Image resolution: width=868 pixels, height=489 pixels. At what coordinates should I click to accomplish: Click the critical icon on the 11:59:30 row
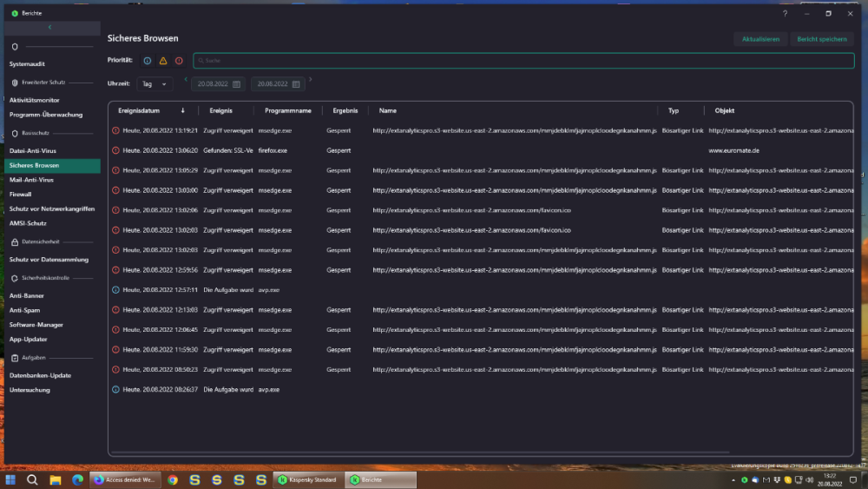point(115,350)
